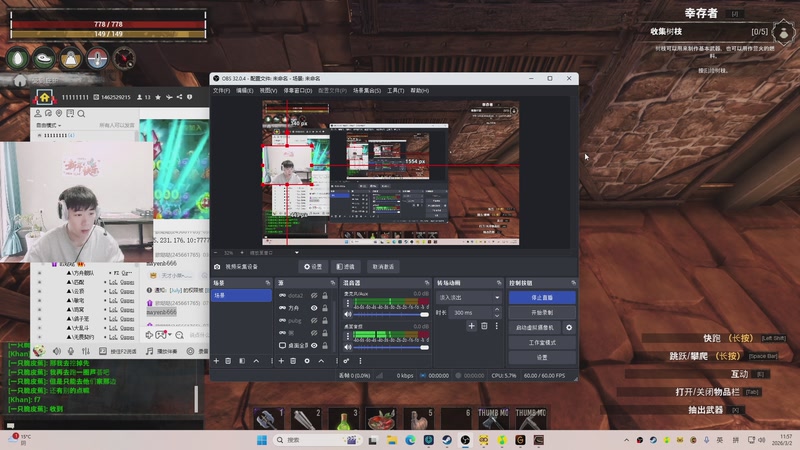The height and width of the screenshot is (450, 800).
Task: Click the home icon in the chat window
Action: coord(44,97)
